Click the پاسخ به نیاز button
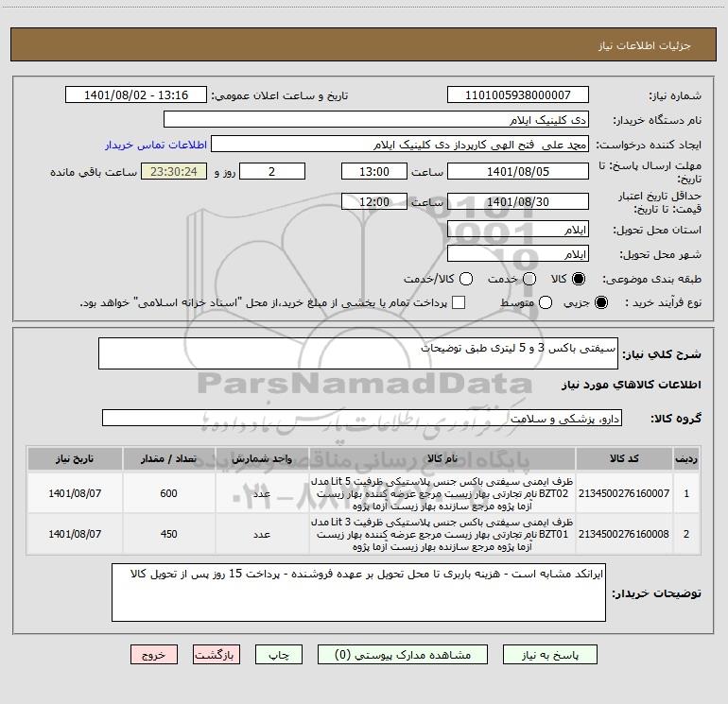This screenshot has width=728, height=704. tap(550, 654)
